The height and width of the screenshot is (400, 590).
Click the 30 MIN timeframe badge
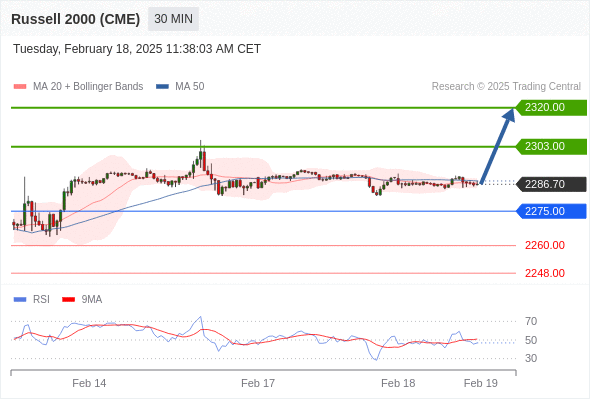click(173, 19)
